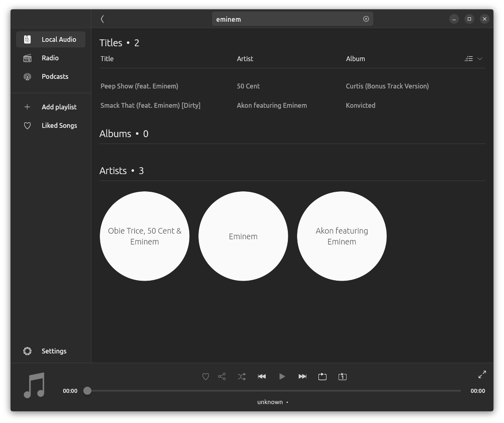
Task: Select the Artist column header
Action: [245, 59]
